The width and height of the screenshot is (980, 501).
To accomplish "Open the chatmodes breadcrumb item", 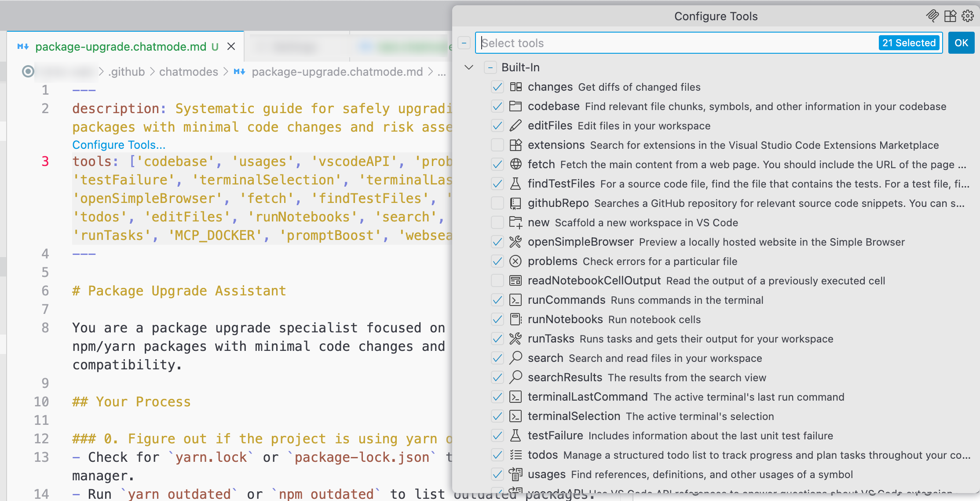I will 188,72.
